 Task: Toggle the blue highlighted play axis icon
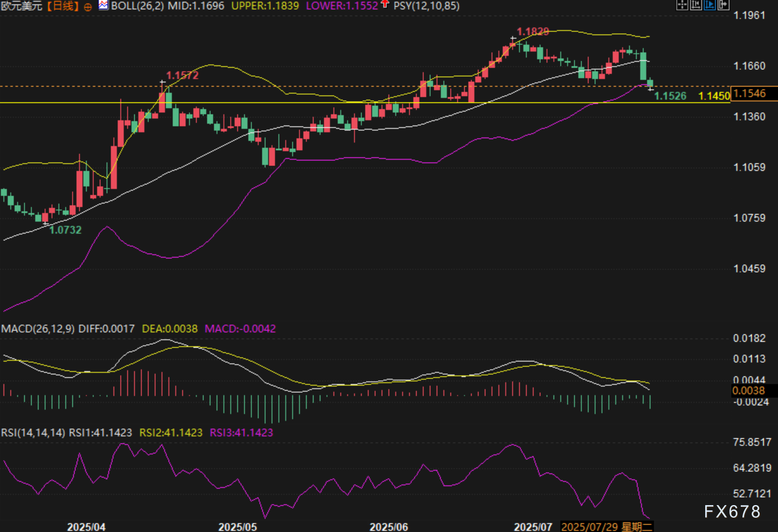point(710,5)
